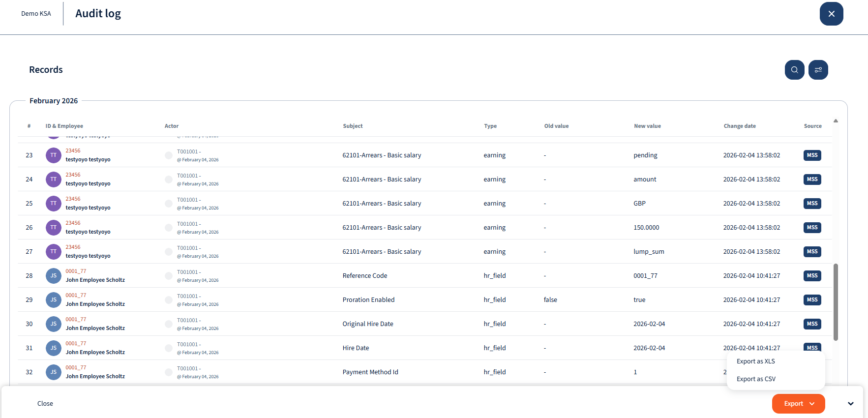This screenshot has height=418, width=868.
Task: Open the records search icon
Action: pos(794,70)
